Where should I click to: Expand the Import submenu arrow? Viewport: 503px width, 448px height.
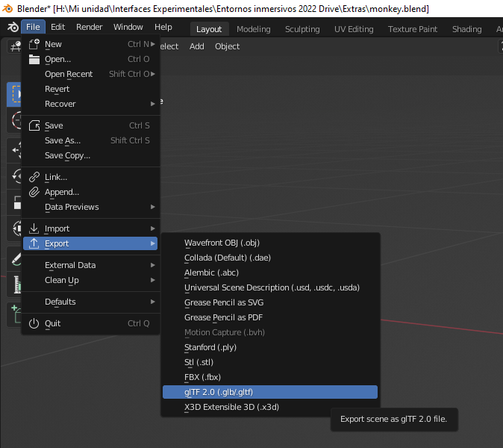[153, 228]
